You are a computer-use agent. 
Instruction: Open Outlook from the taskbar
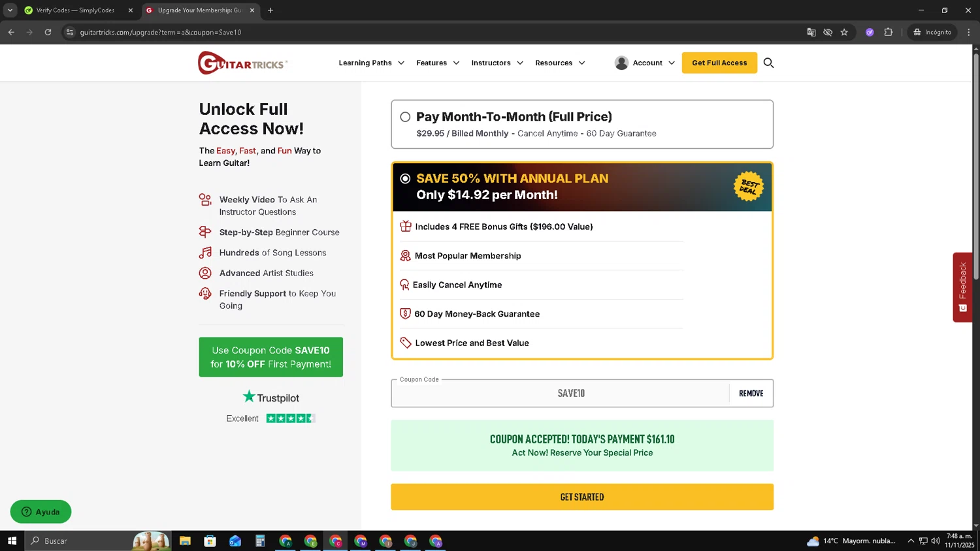pyautogui.click(x=235, y=541)
